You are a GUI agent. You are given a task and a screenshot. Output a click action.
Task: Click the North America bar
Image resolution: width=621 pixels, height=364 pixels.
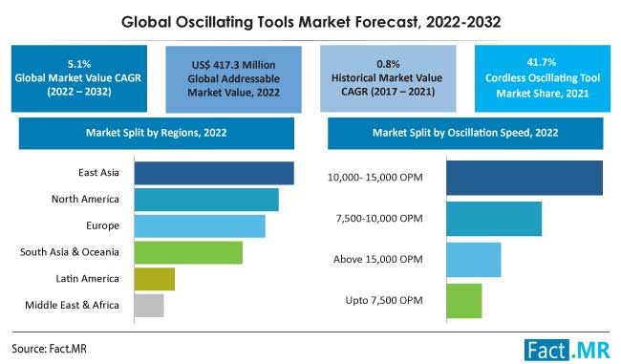(206, 200)
